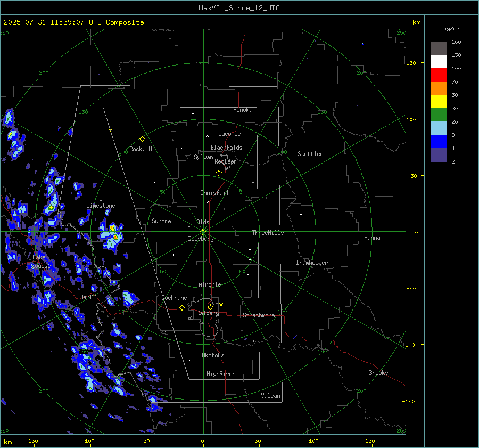Click the Brooks city label
479x448 pixels.
coord(378,373)
